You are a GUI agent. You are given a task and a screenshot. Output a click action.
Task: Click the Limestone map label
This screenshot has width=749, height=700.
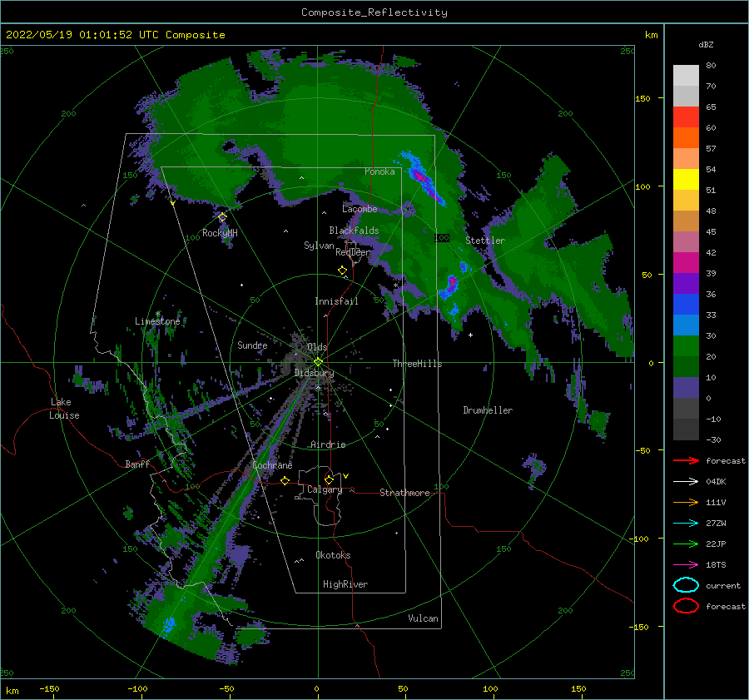point(157,321)
